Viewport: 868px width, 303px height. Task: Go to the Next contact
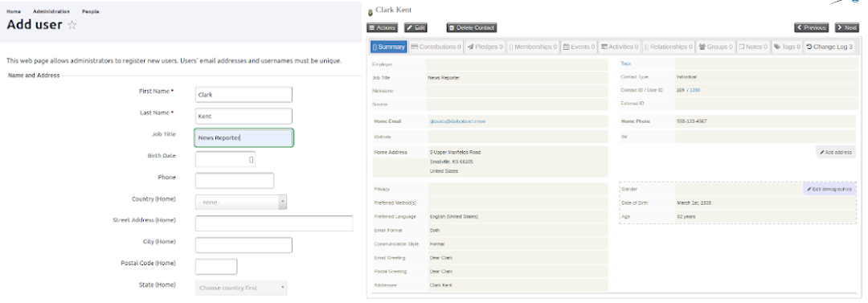click(x=847, y=27)
